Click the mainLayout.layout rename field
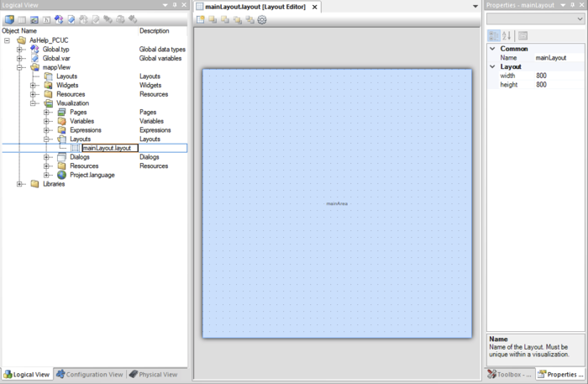This screenshot has width=588, height=384. [x=110, y=148]
